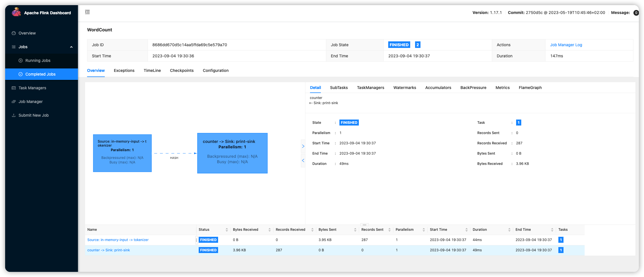The width and height of the screenshot is (644, 277).
Task: Sort table by Start Time column
Action: [x=466, y=230]
